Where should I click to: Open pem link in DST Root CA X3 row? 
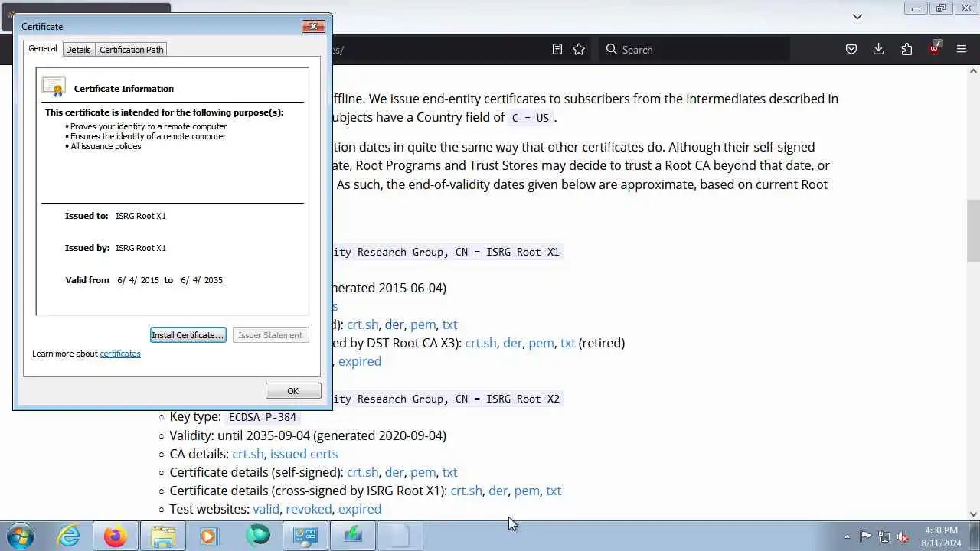tap(541, 343)
